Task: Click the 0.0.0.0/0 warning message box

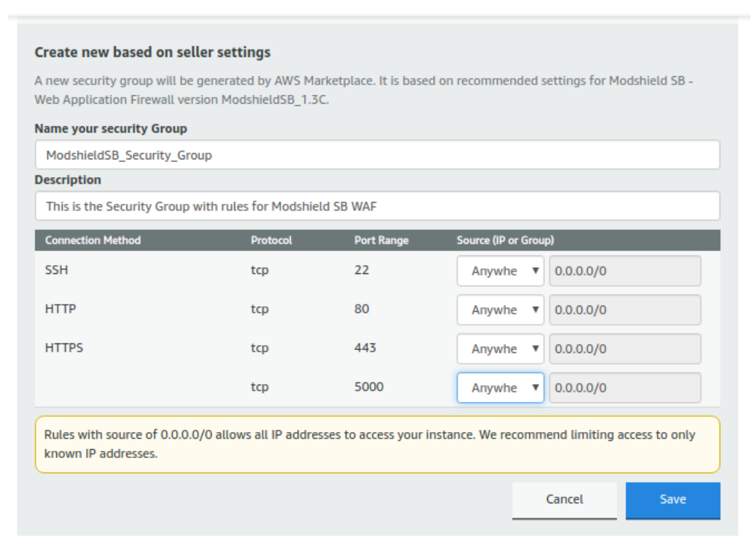Action: (x=377, y=444)
